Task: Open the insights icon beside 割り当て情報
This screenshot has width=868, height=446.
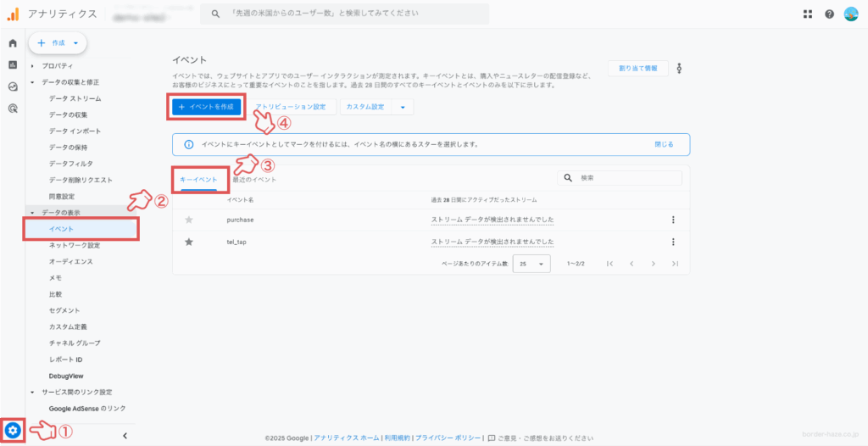Action: tap(679, 68)
